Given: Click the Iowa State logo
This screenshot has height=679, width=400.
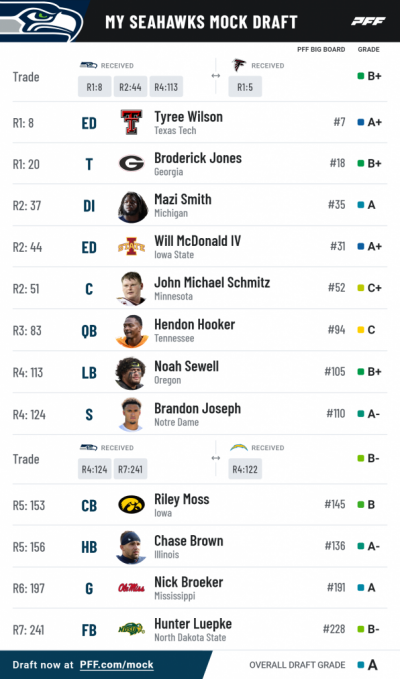Looking at the screenshot, I should point(132,246).
